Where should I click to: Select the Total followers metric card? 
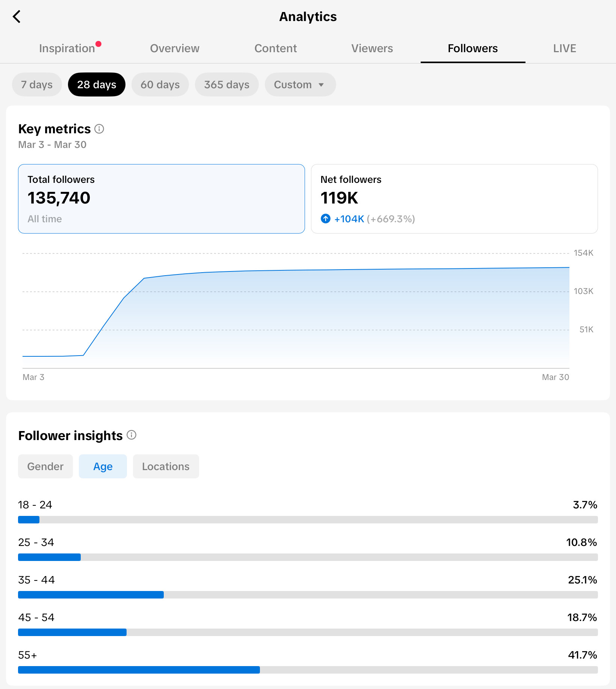162,199
